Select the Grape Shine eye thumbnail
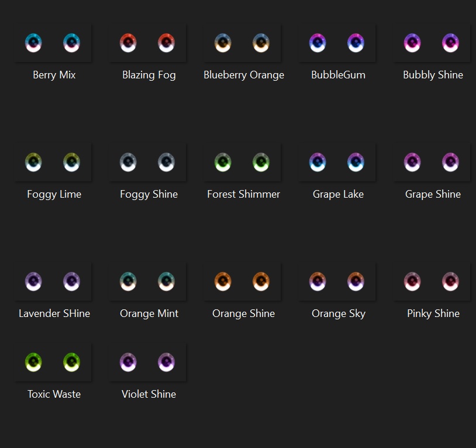 pyautogui.click(x=432, y=162)
